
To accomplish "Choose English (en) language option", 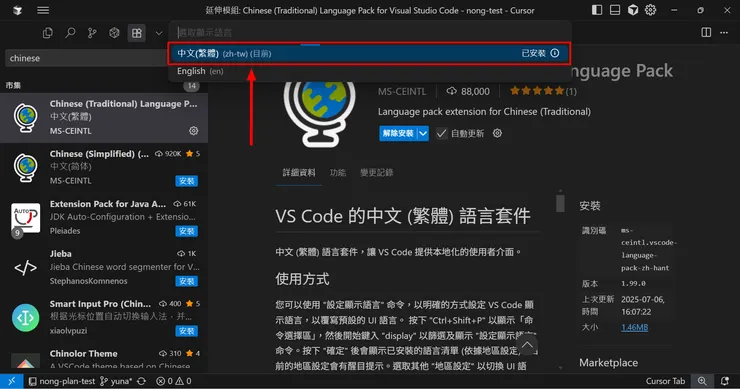I will pyautogui.click(x=369, y=71).
